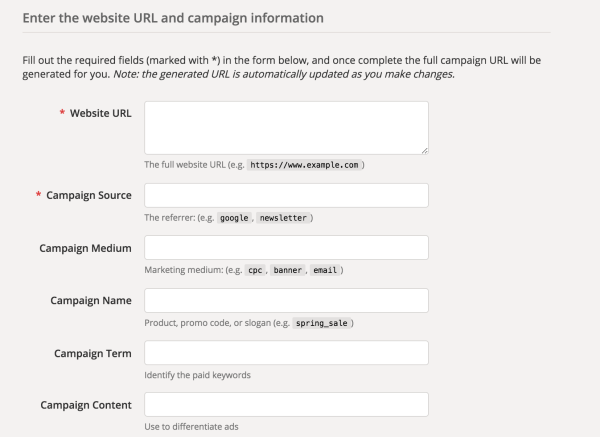Click the Campaign Medium label
The width and height of the screenshot is (600, 437).
(x=85, y=248)
